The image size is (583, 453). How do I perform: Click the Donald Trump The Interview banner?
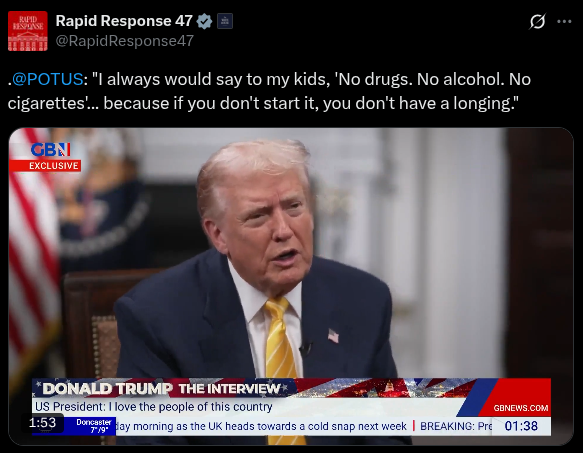click(x=162, y=389)
